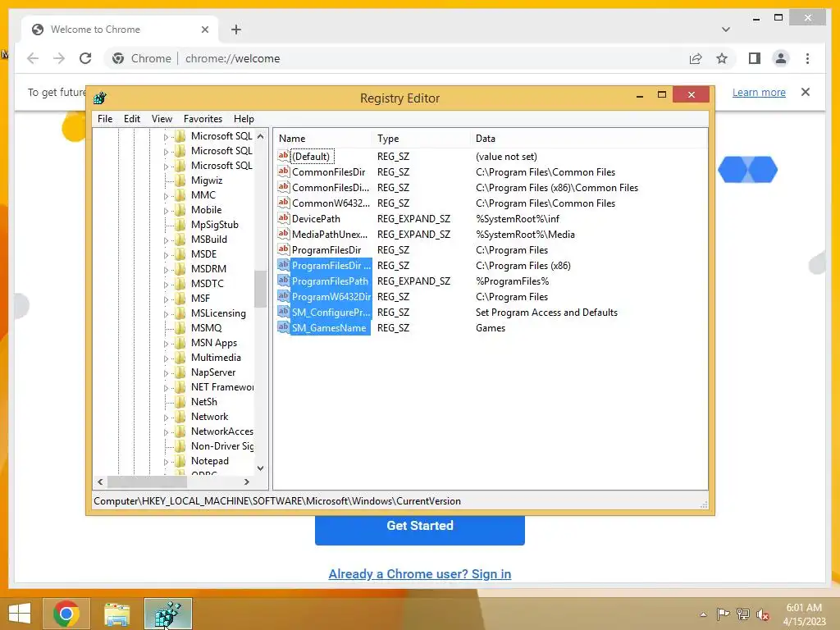Image resolution: width=840 pixels, height=630 pixels.
Task: Show hidden tray icons arrow
Action: [703, 614]
